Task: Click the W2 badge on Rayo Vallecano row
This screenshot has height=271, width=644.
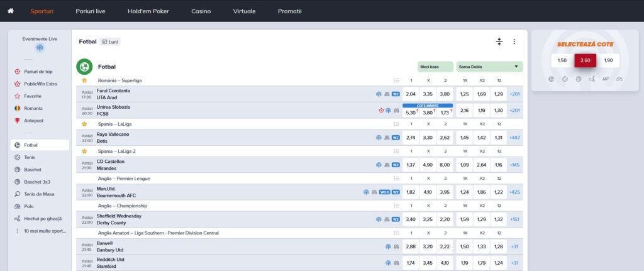Action: tap(396, 137)
